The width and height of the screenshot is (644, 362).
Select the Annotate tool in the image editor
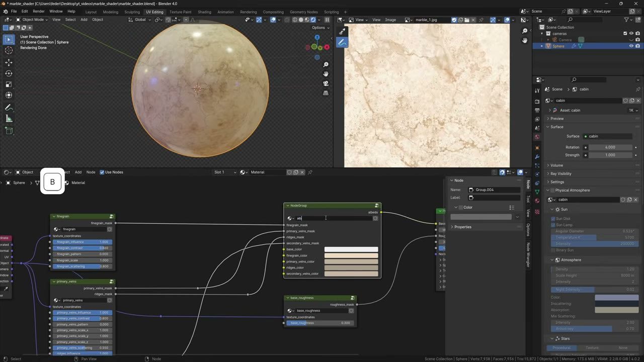[342, 43]
